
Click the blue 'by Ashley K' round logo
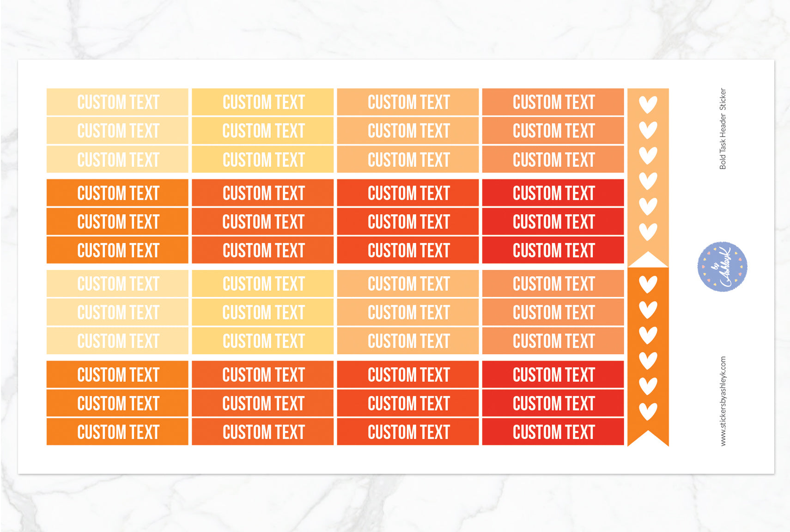(722, 266)
